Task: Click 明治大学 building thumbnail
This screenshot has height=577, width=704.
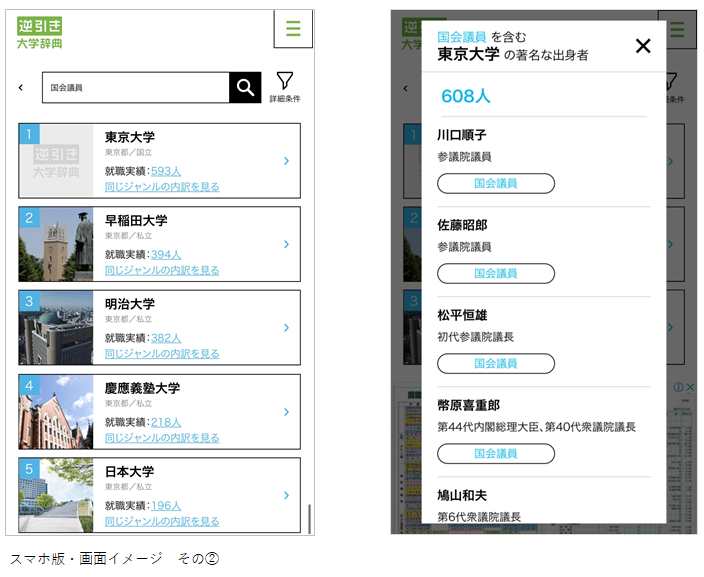Action: click(56, 328)
